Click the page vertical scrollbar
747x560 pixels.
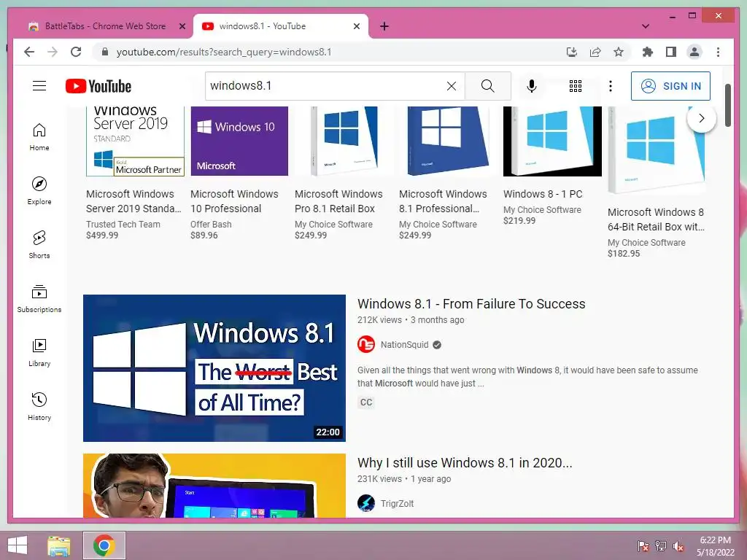click(x=727, y=105)
